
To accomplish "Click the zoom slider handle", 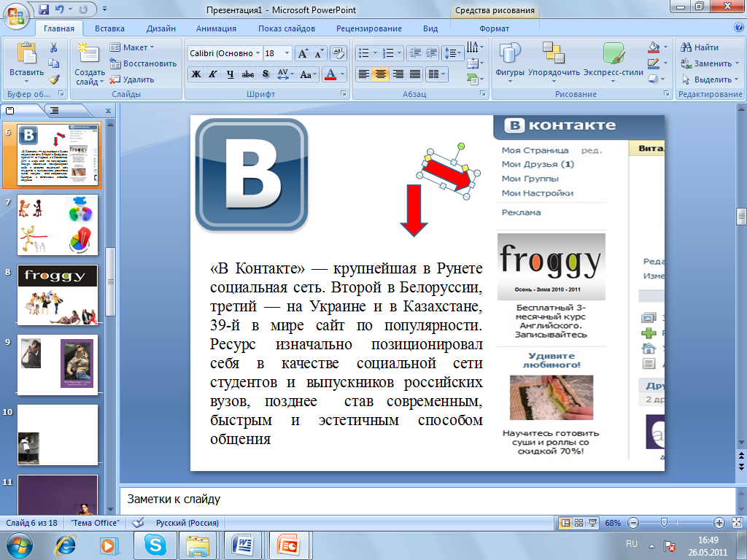I will pos(664,523).
